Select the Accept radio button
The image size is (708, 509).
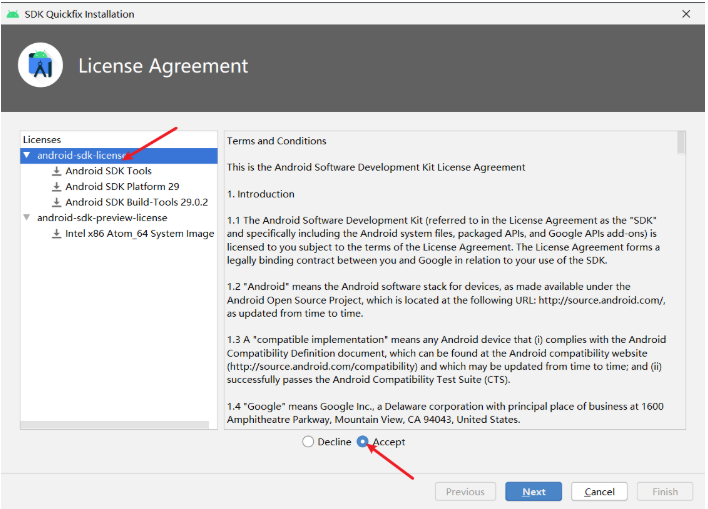(363, 441)
